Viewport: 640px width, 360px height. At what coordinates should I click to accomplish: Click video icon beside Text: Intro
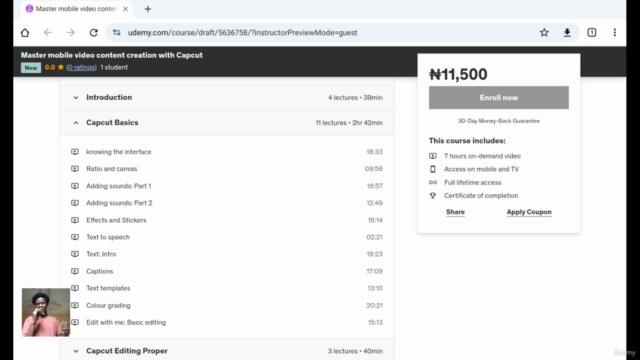click(x=75, y=254)
